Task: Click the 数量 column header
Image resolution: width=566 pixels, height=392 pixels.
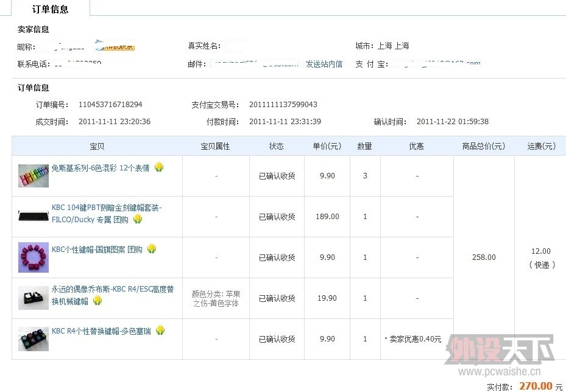Action: click(x=364, y=146)
